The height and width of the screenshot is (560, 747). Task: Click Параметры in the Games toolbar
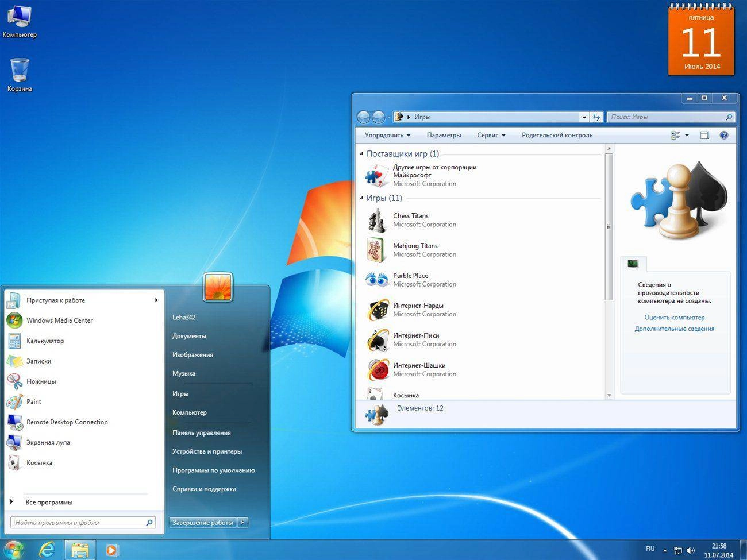[444, 135]
